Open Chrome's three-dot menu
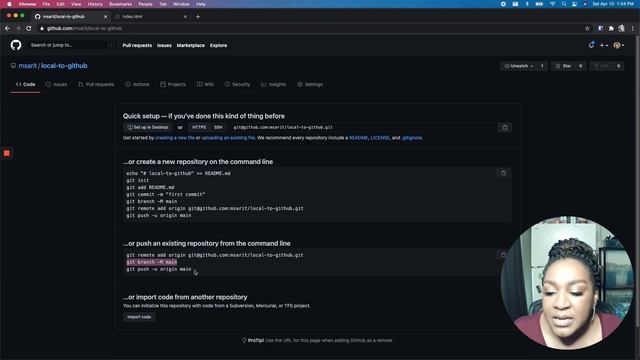The width and height of the screenshot is (640, 360). pyautogui.click(x=633, y=28)
